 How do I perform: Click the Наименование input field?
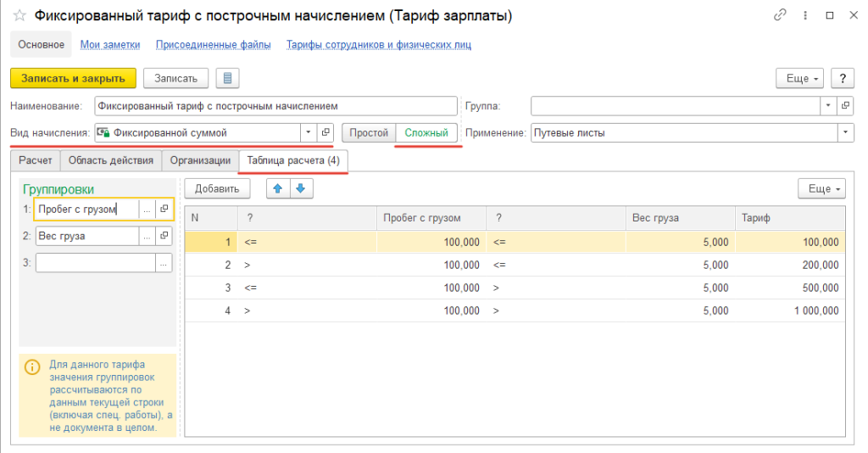[x=275, y=106]
